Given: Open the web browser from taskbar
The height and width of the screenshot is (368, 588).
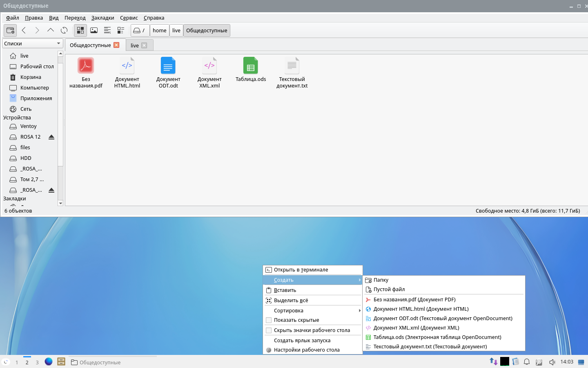Looking at the screenshot, I should coord(49,362).
